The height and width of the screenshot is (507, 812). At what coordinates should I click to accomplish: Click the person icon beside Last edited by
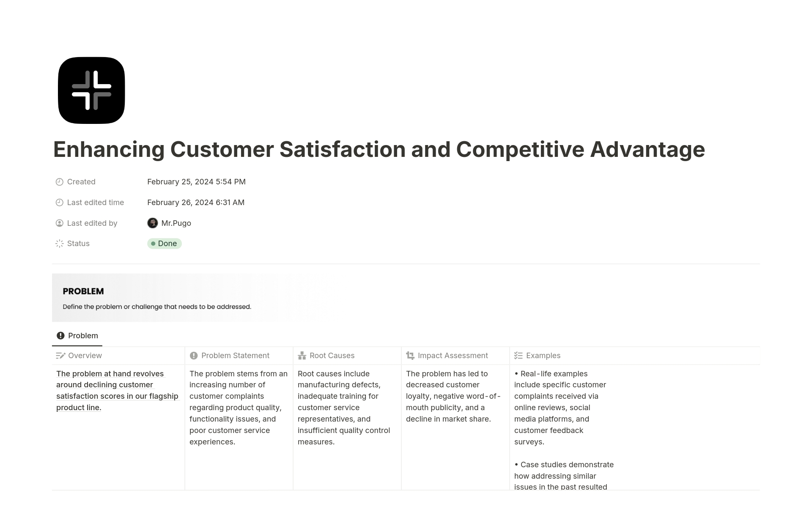point(59,223)
